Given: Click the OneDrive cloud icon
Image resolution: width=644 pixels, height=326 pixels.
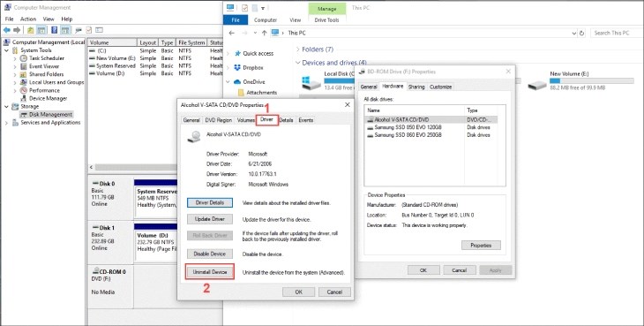Looking at the screenshot, I should pyautogui.click(x=237, y=82).
